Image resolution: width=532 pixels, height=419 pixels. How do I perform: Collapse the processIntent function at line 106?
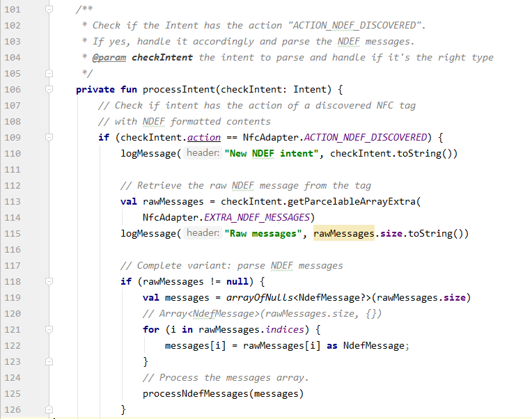tap(49, 89)
